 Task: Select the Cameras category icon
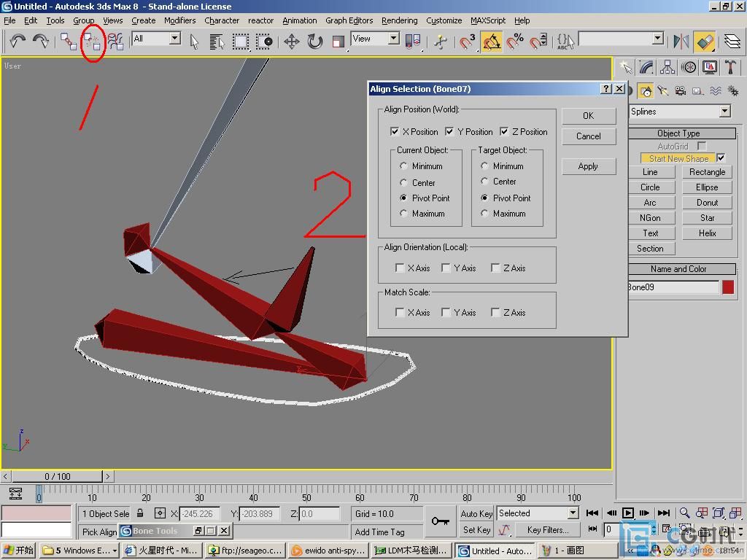point(681,90)
